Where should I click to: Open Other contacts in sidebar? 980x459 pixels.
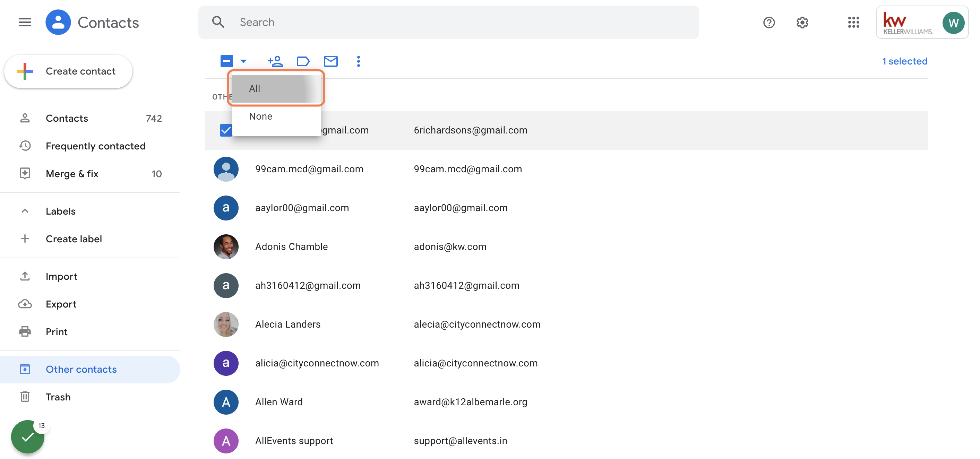click(x=90, y=369)
